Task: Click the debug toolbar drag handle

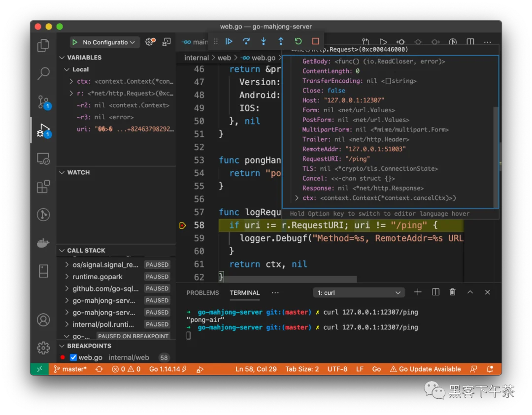Action: 216,41
